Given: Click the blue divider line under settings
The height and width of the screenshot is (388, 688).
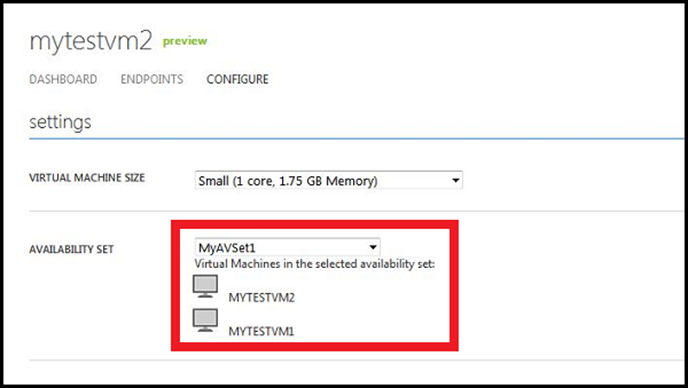Looking at the screenshot, I should point(356,139).
